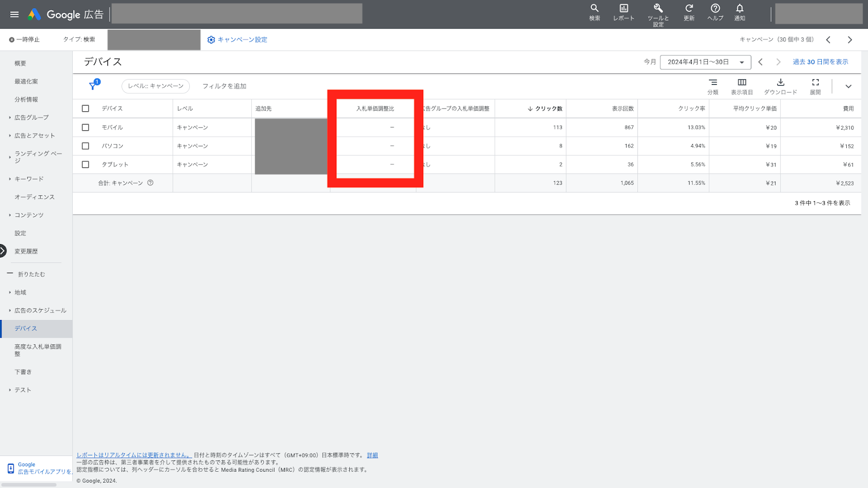The image size is (868, 488).
Task: Open the date range dropdown 2024年4月1日〜30日
Action: click(705, 62)
